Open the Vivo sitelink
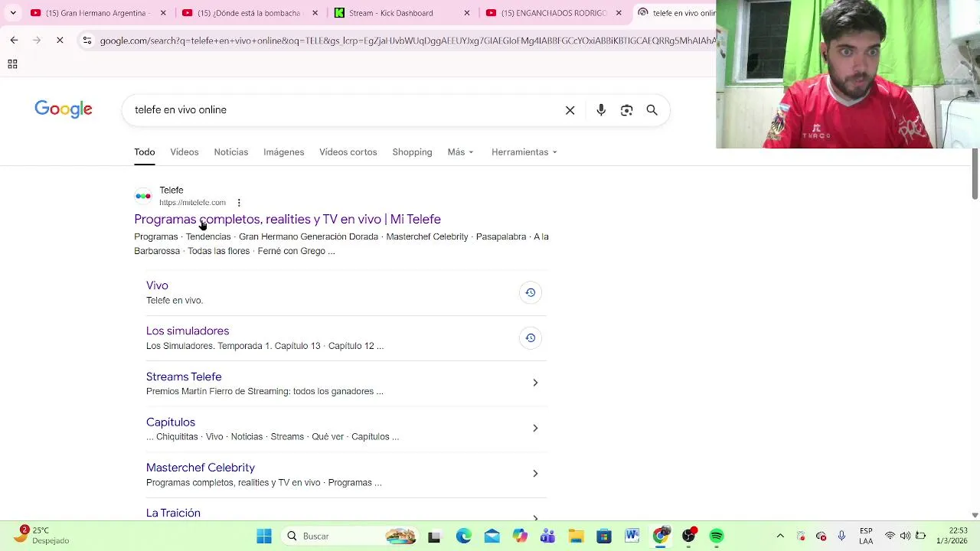This screenshot has width=980, height=551. coord(157,285)
